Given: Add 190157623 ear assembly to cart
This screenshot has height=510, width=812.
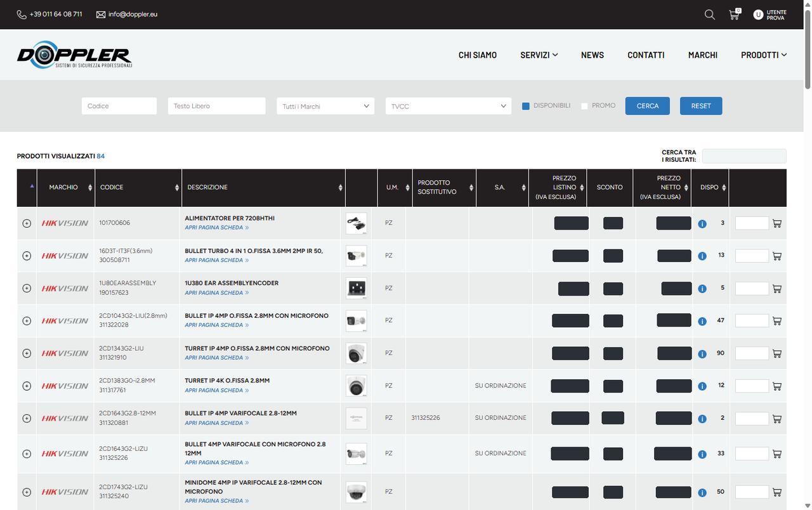Looking at the screenshot, I should click(x=777, y=289).
